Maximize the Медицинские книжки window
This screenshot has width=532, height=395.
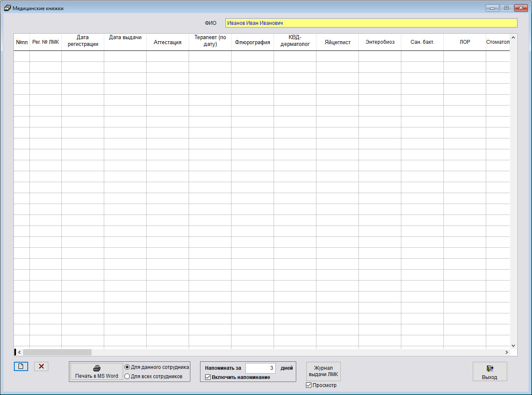click(x=506, y=8)
